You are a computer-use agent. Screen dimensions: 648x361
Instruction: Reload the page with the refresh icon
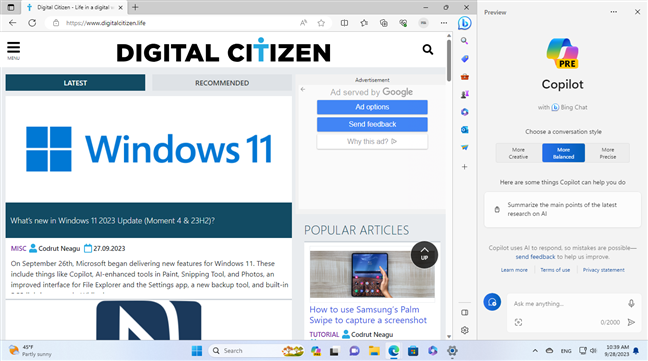click(x=32, y=23)
